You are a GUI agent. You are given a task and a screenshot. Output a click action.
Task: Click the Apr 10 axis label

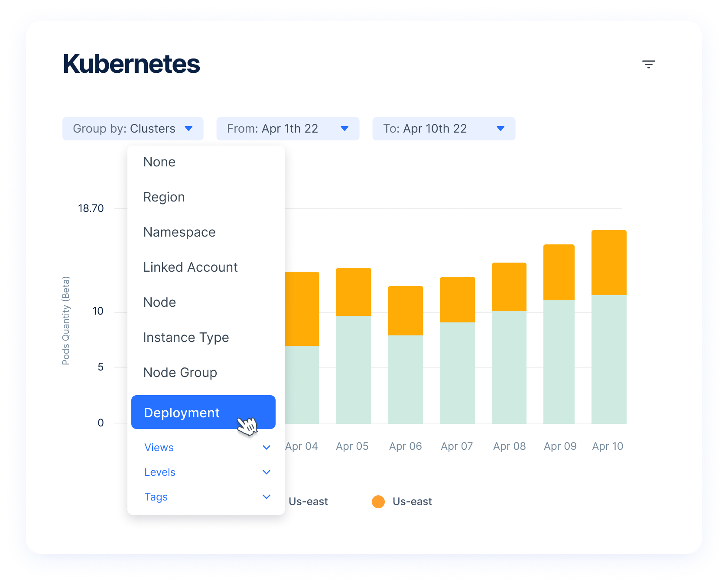click(608, 446)
